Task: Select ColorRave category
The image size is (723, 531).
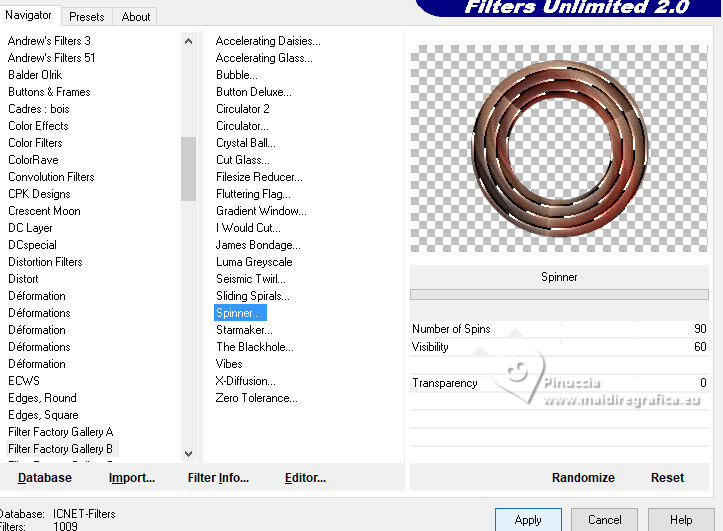Action: (33, 160)
